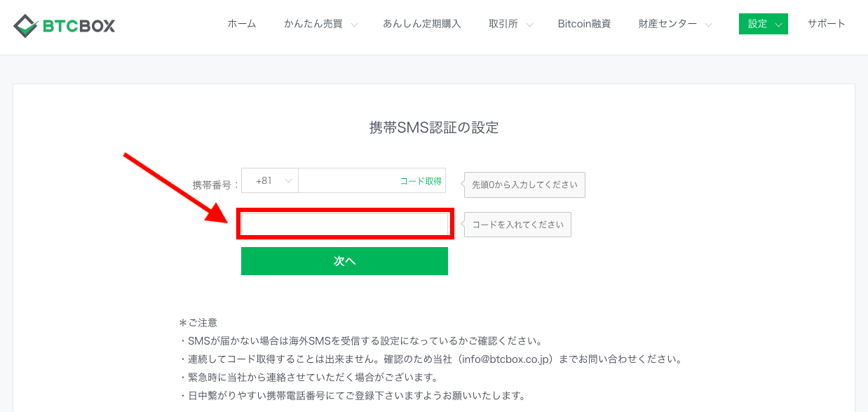
Task: Click the note about 緊急時に当社から連絡
Action: 308,378
